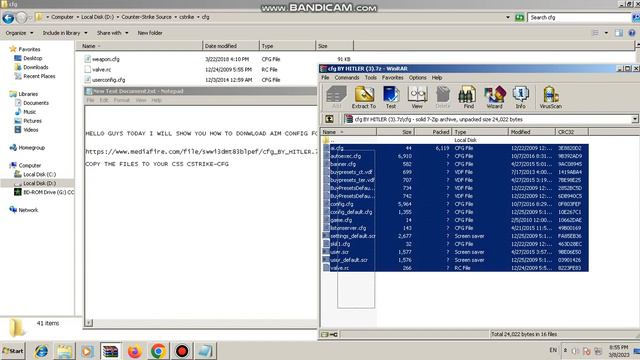This screenshot has width=640, height=360.
Task: Click the Start button
Action: pyautogui.click(x=13, y=351)
